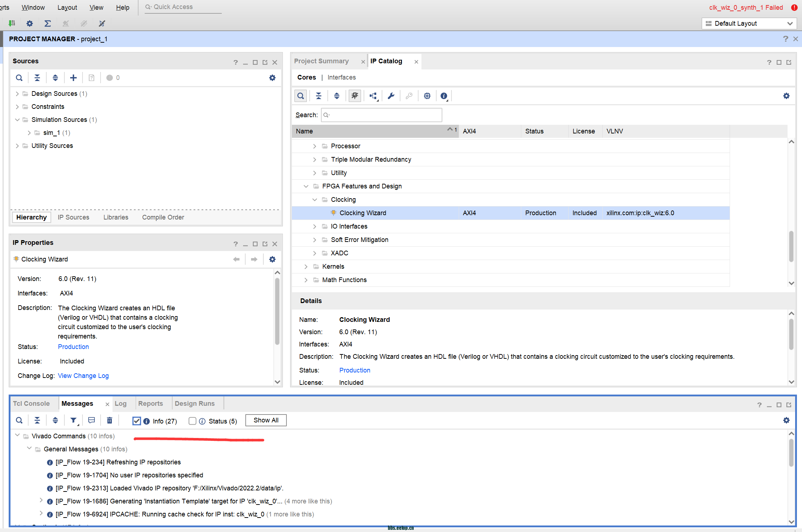This screenshot has height=532, width=802.
Task: Check the Status (5) checkbox
Action: pyautogui.click(x=192, y=421)
